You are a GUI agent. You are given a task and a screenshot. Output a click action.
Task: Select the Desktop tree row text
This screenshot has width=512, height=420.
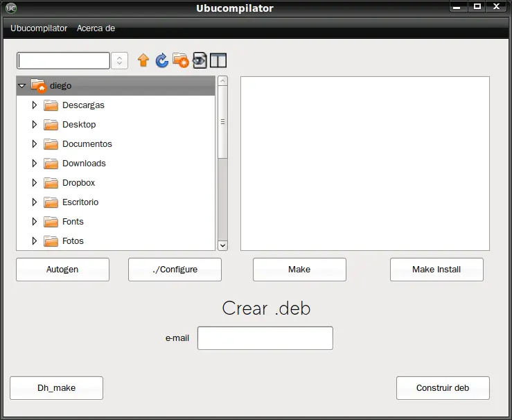tap(79, 125)
